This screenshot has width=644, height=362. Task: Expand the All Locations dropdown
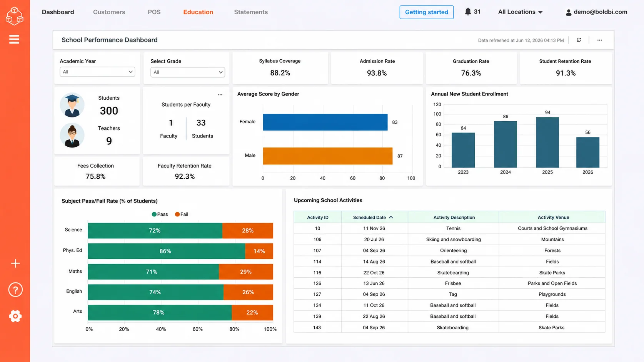520,12
